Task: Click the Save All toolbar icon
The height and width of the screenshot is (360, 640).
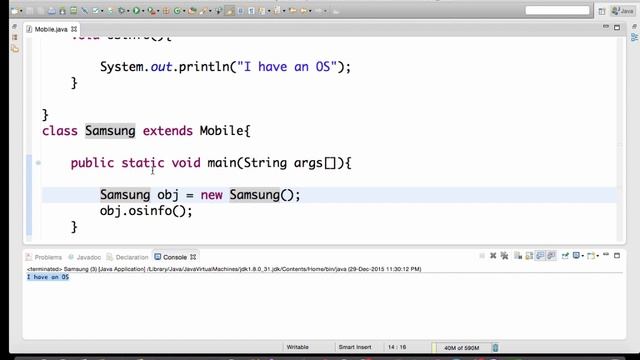Action: [40, 11]
